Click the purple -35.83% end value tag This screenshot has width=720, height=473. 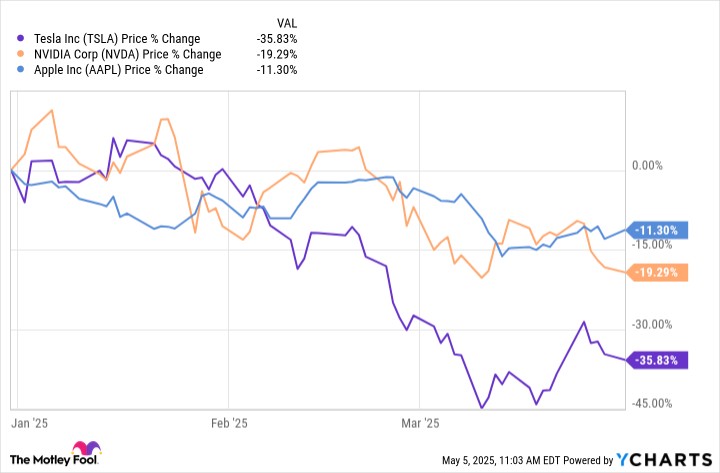[x=657, y=360]
